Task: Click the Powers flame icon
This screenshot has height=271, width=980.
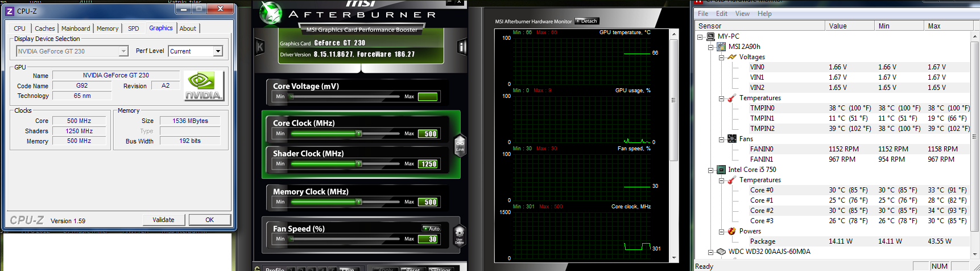Action: click(732, 231)
